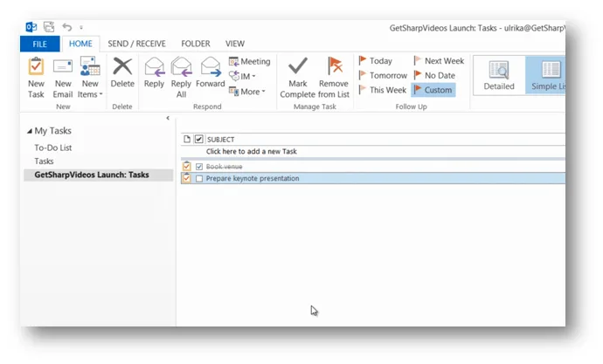
Task: Click the Reply All button
Action: pyautogui.click(x=181, y=78)
